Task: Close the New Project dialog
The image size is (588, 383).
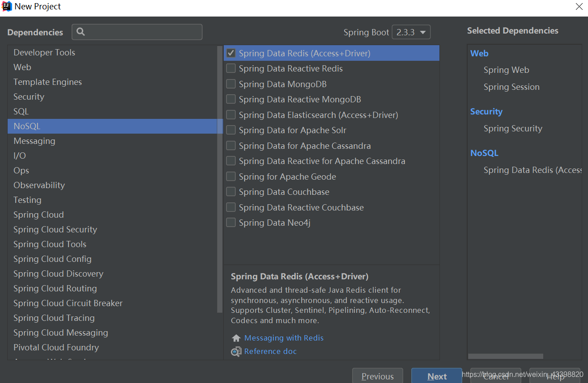Action: (x=579, y=7)
